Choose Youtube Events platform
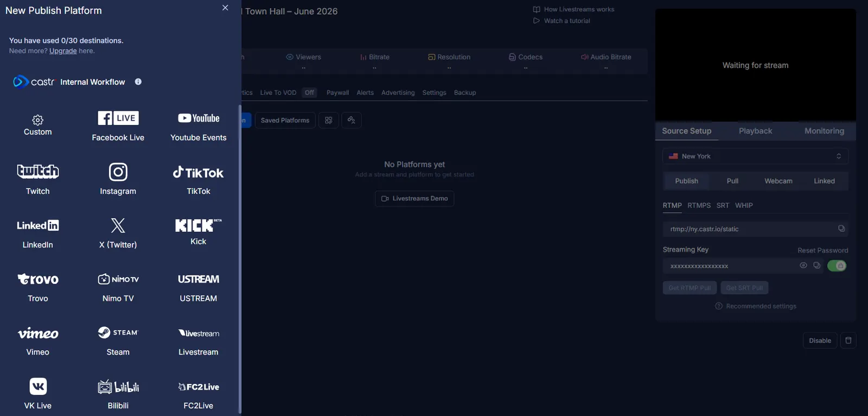 [x=198, y=126]
